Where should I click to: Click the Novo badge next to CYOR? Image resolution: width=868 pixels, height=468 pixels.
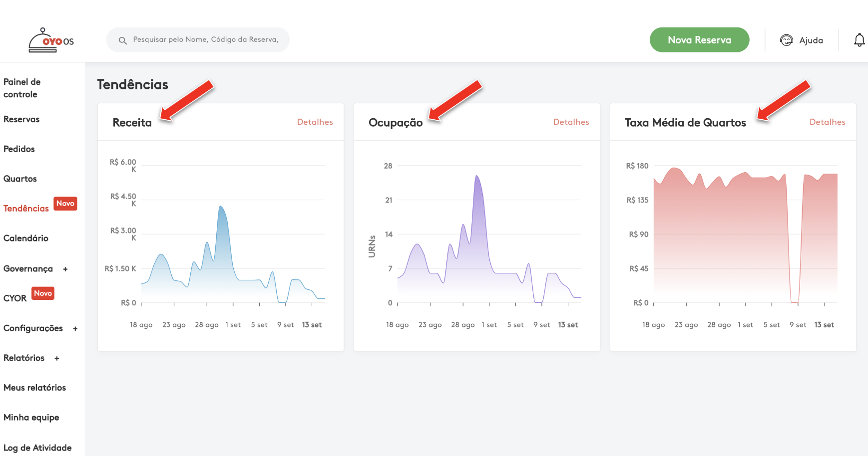[x=43, y=293]
